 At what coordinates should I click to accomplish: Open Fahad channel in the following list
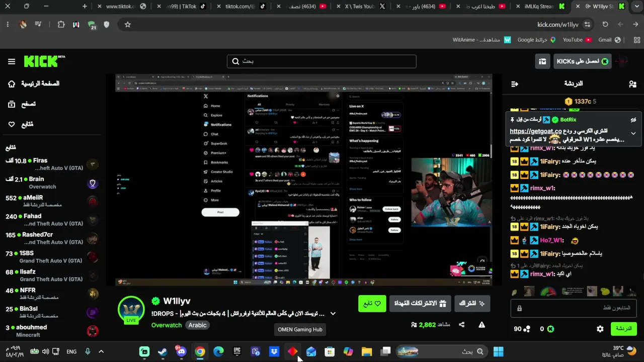click(x=51, y=220)
